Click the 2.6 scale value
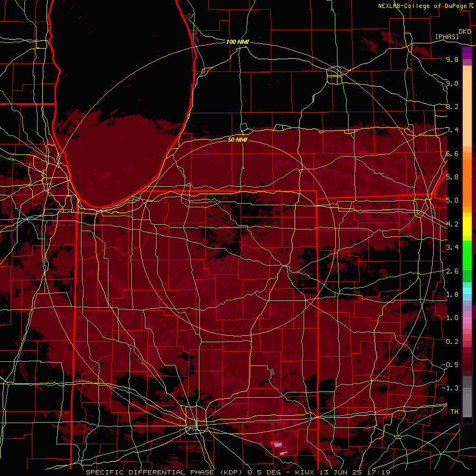Image resolution: width=476 pixels, height=476 pixels. coord(452,271)
